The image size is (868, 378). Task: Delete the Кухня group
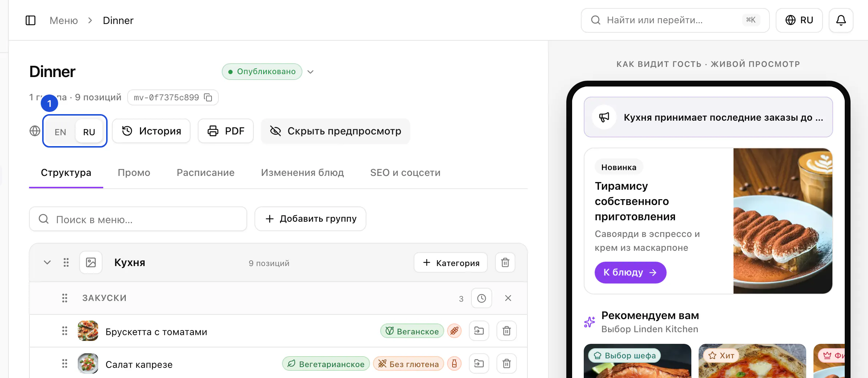(x=505, y=262)
